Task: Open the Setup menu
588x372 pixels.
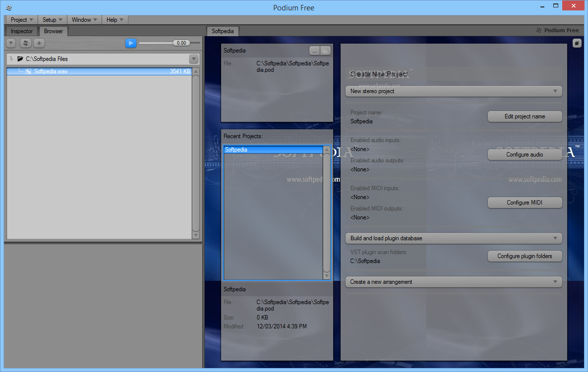Action: (52, 20)
